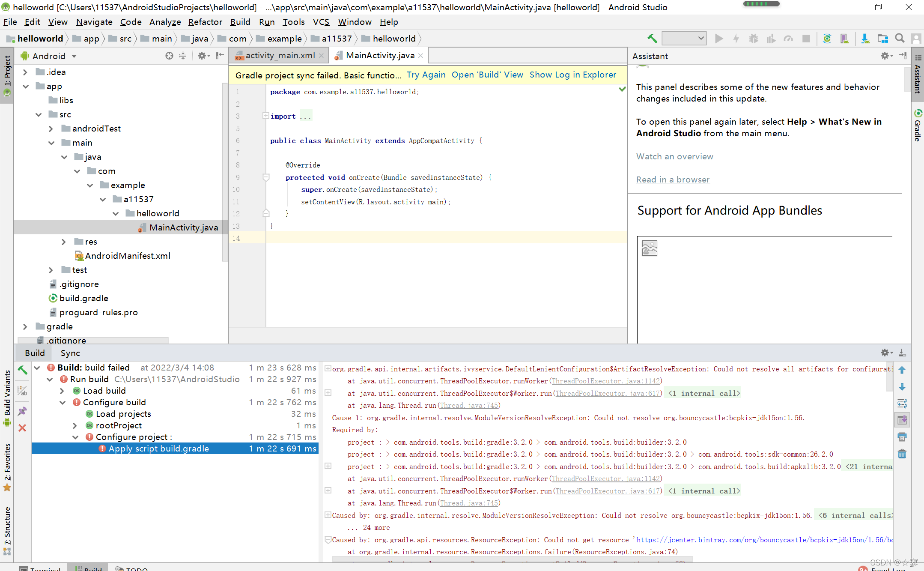Select build.gradle in the project tree

[83, 298]
